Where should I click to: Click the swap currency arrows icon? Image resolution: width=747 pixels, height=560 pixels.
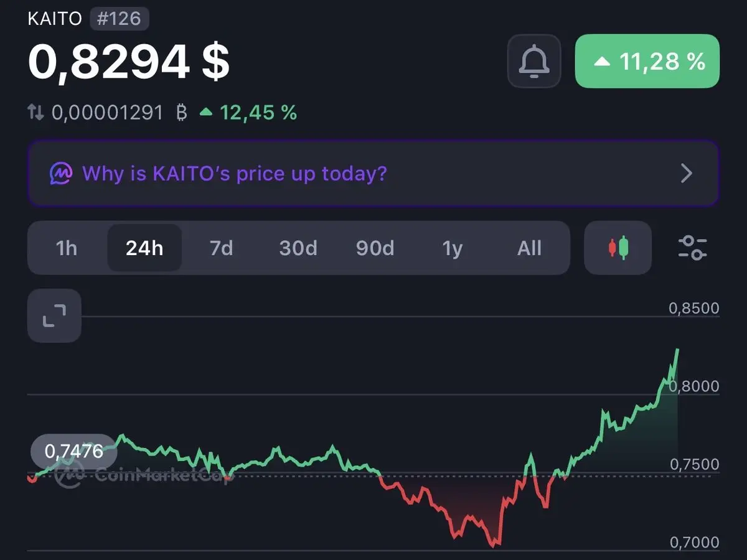36,113
